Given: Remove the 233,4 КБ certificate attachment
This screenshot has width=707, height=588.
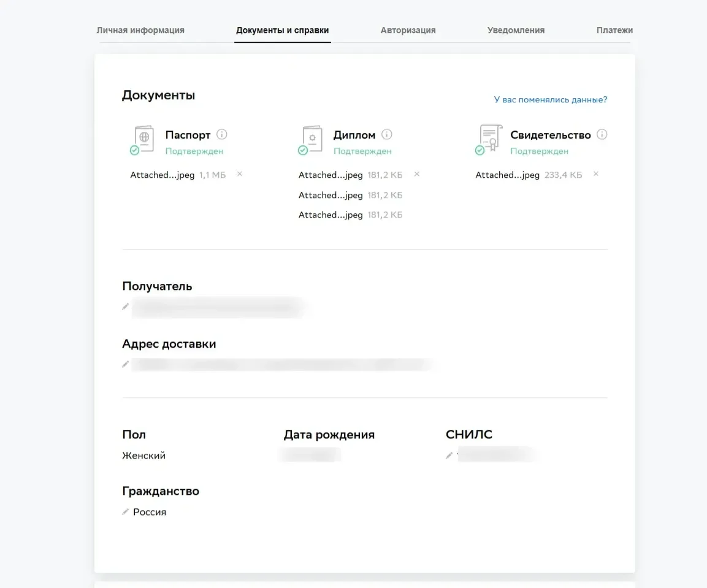Looking at the screenshot, I should tap(595, 174).
